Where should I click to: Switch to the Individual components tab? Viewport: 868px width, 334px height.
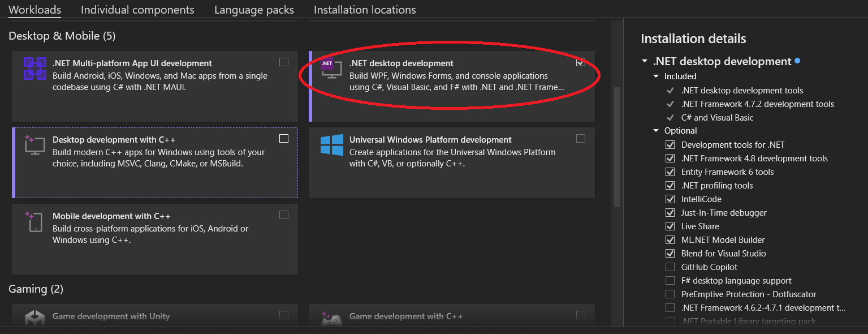point(137,10)
